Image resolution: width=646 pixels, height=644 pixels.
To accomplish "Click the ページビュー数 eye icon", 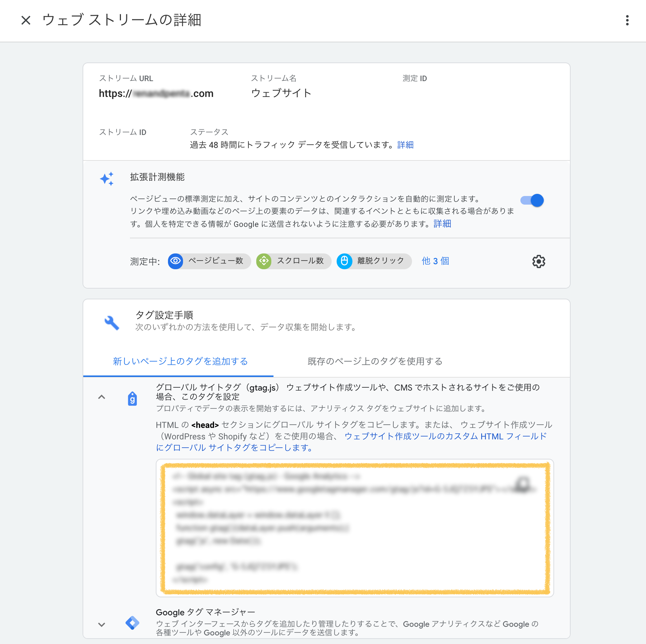I will tap(175, 261).
